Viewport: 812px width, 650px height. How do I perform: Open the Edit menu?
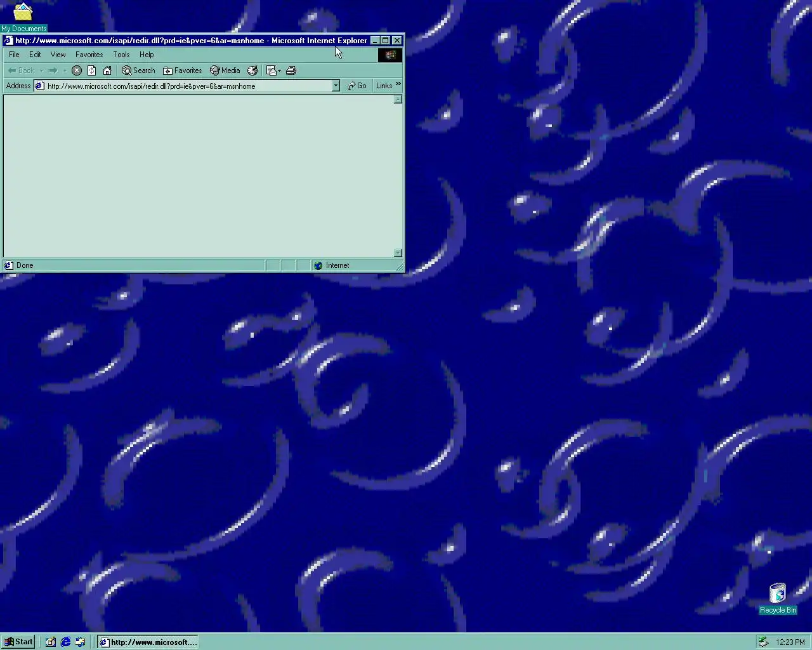click(x=35, y=55)
